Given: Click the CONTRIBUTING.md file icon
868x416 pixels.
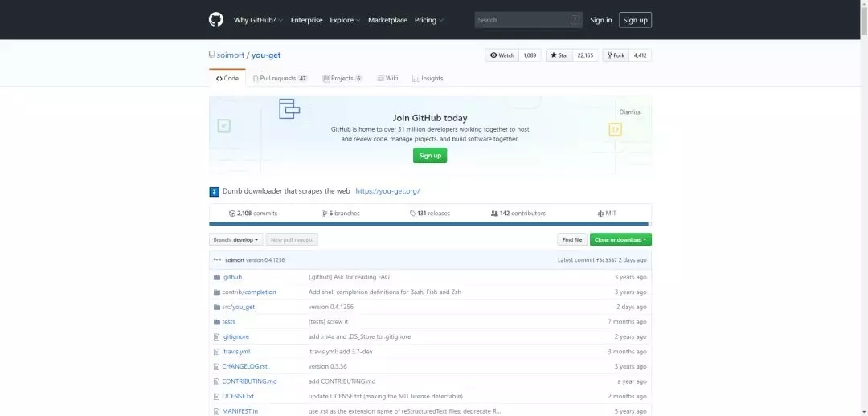Looking at the screenshot, I should point(217,381).
